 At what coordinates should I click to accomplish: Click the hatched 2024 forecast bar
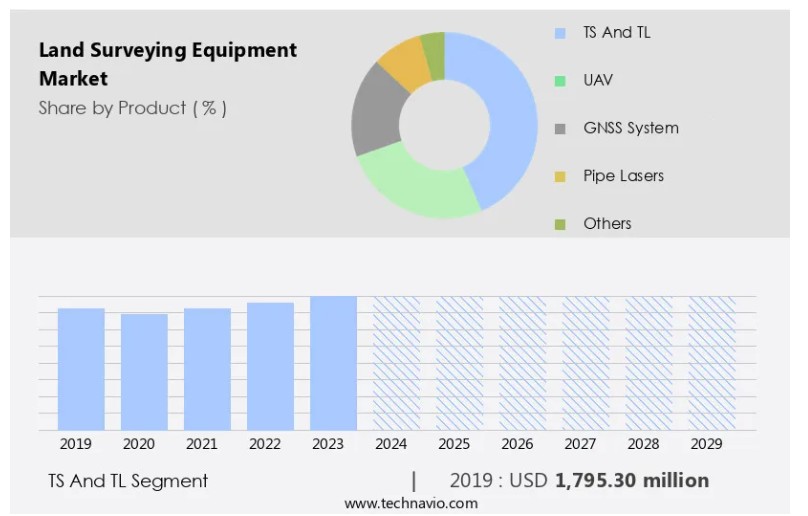pyautogui.click(x=396, y=363)
